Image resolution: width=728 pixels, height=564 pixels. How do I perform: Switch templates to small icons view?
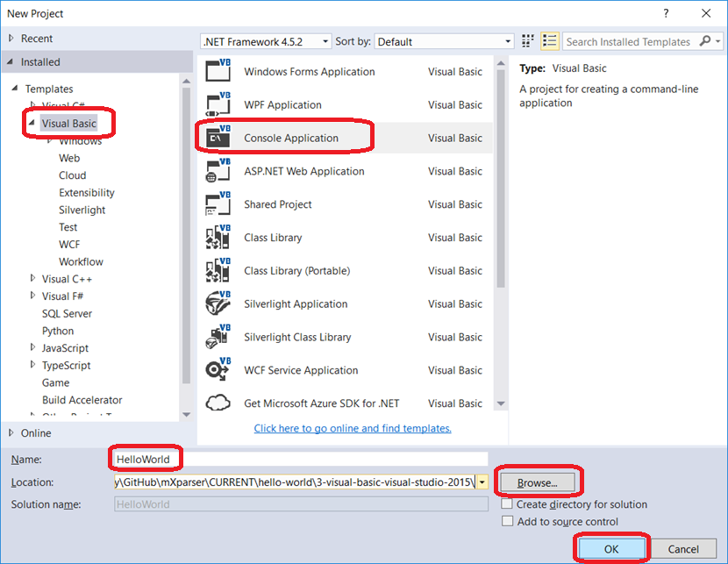pos(525,40)
